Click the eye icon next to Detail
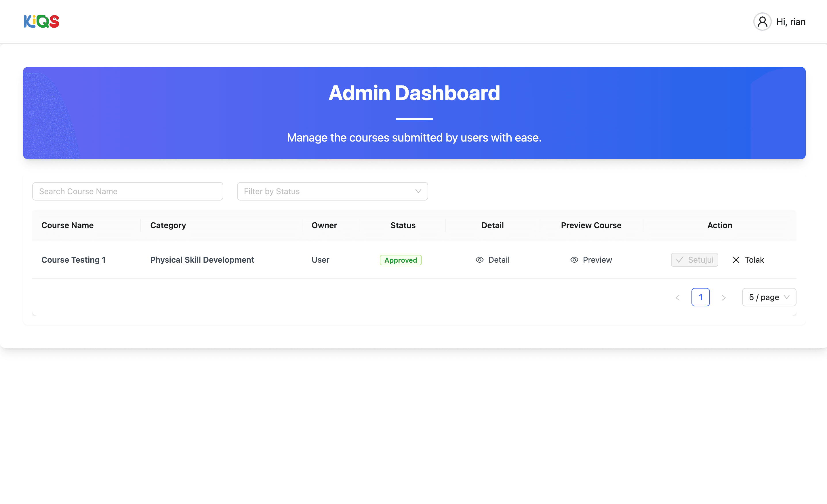This screenshot has width=827, height=504. [479, 260]
